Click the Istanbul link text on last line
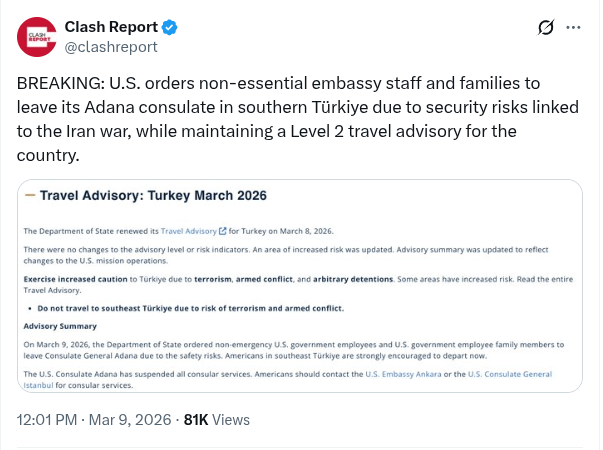The width and height of the screenshot is (603, 450). pyautogui.click(x=39, y=383)
